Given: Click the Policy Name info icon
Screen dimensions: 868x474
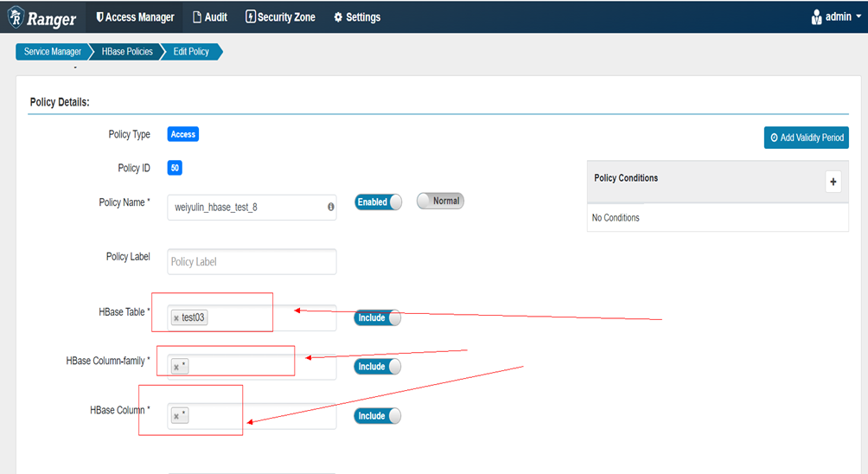Looking at the screenshot, I should click(330, 207).
